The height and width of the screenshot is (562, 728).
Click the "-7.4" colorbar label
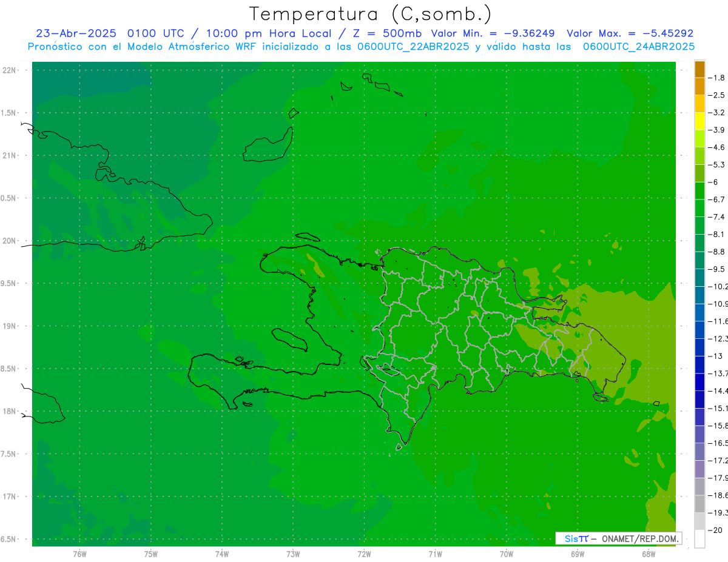[x=718, y=217]
